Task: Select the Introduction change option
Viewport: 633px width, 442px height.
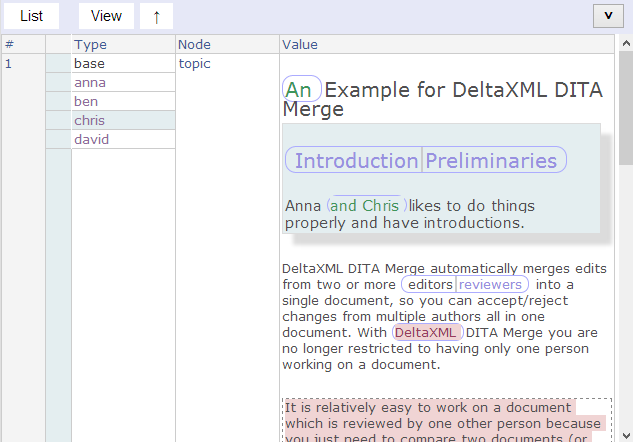Action: (354, 160)
